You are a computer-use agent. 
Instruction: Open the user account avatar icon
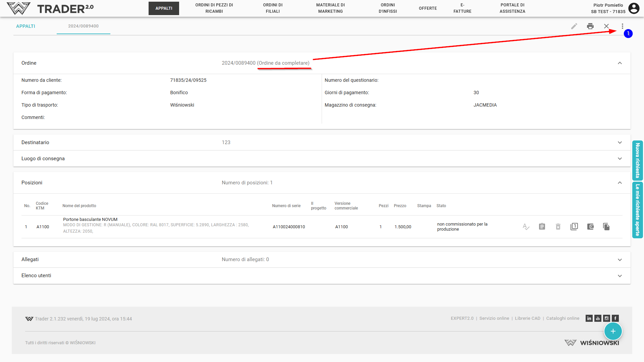634,8
